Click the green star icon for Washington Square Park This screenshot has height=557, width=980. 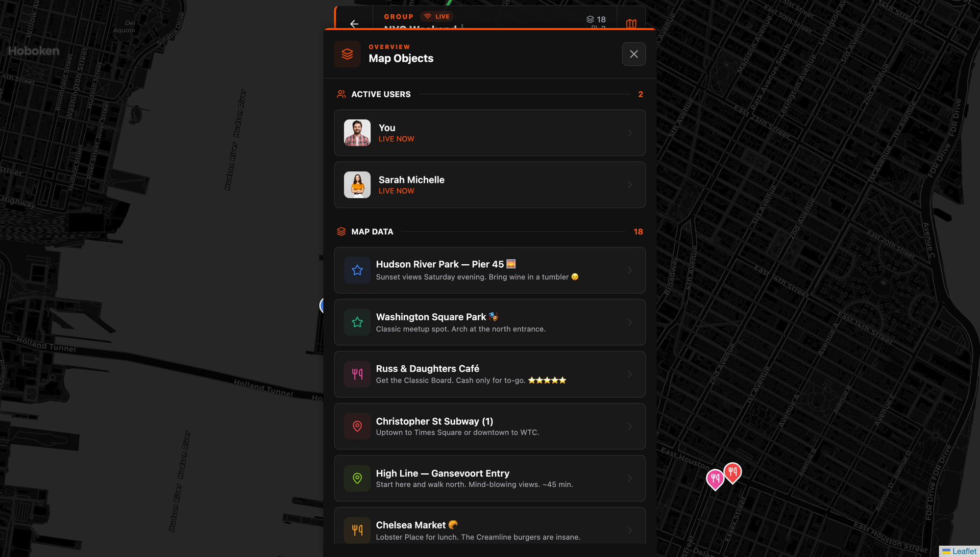pos(357,322)
